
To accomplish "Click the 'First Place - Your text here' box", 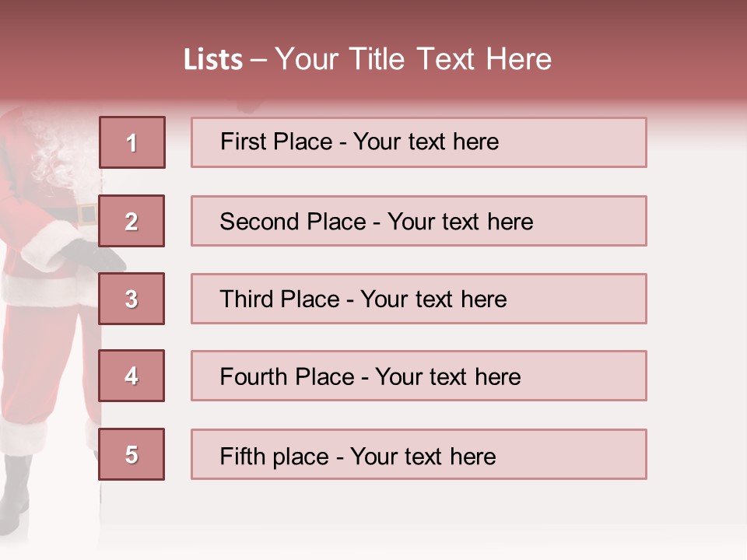I will pyautogui.click(x=419, y=142).
